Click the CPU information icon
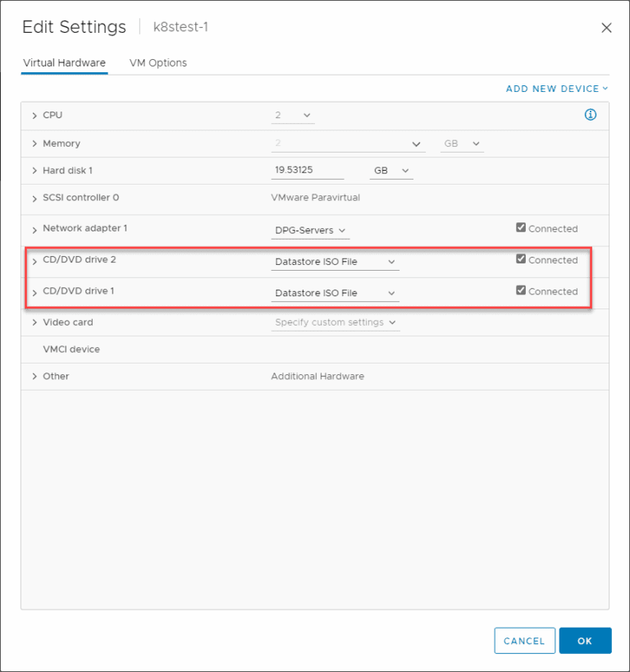 (x=591, y=115)
